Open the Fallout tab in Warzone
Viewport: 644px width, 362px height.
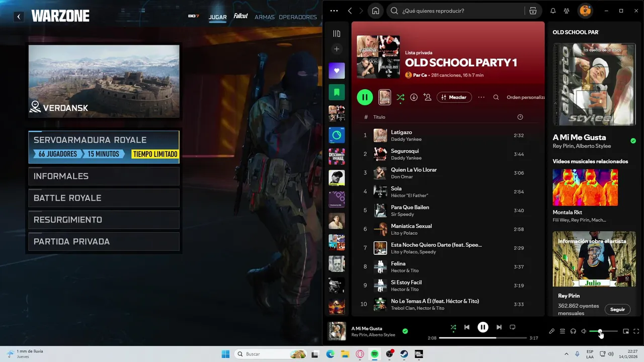coord(240,16)
